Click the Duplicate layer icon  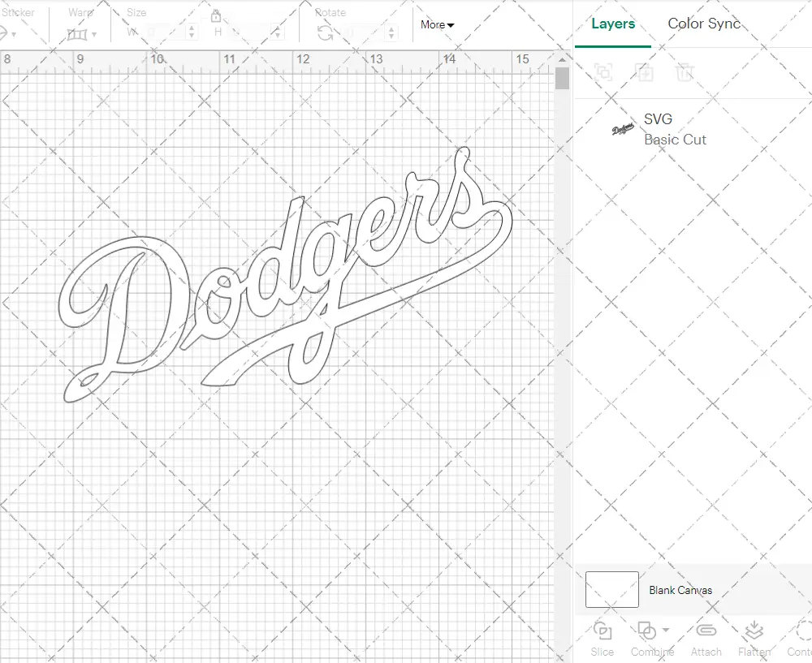[x=645, y=72]
